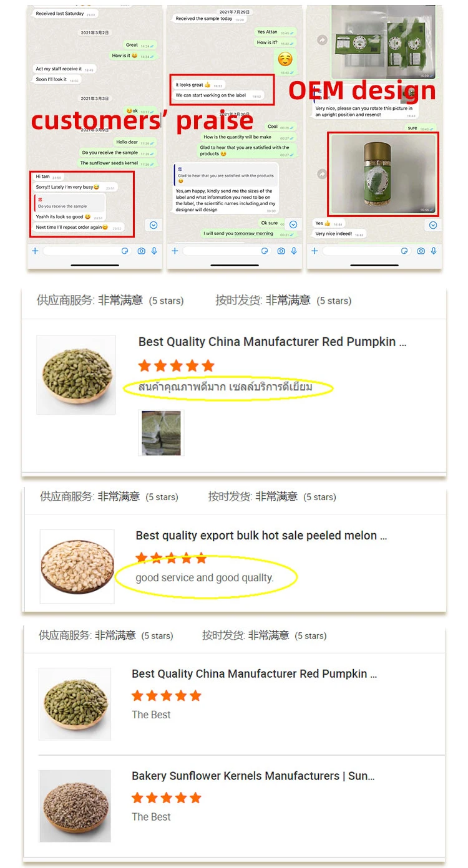Image resolution: width=468 pixels, height=868 pixels.
Task: Tap the scroll-down chevron in the OEM design chat
Action: (433, 225)
